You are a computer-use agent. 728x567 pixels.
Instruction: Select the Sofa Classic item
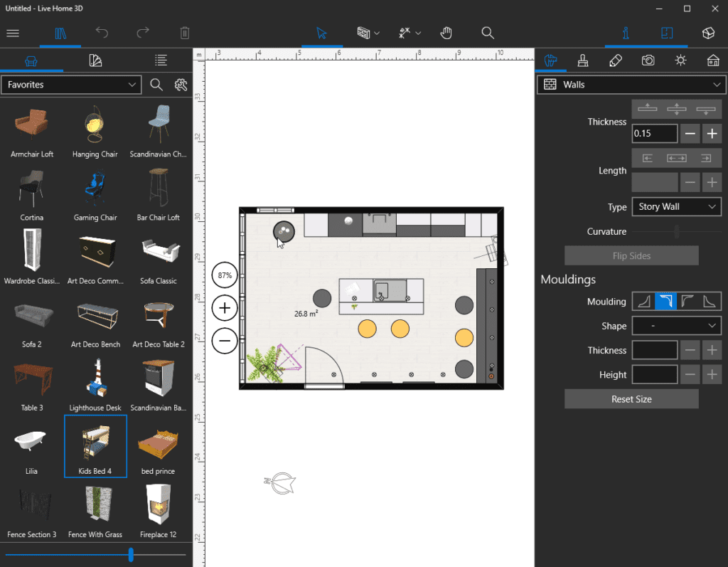click(x=159, y=257)
